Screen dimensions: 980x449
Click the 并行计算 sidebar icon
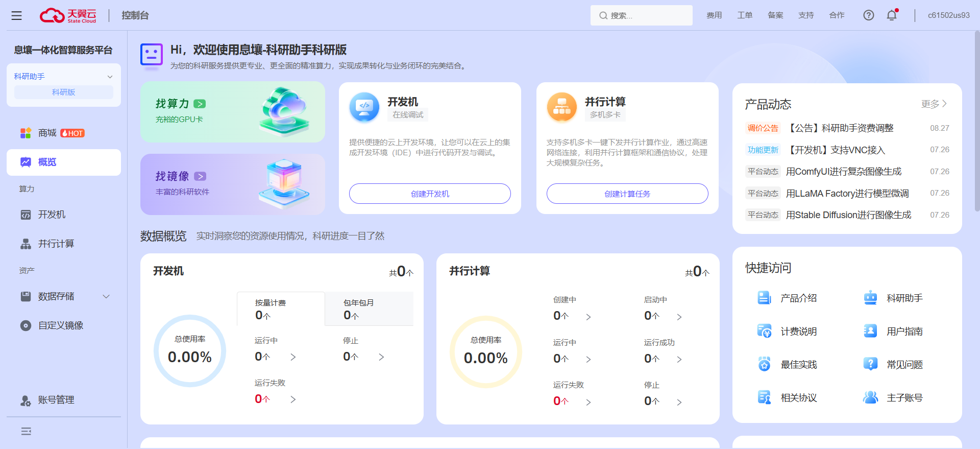pyautogui.click(x=26, y=244)
